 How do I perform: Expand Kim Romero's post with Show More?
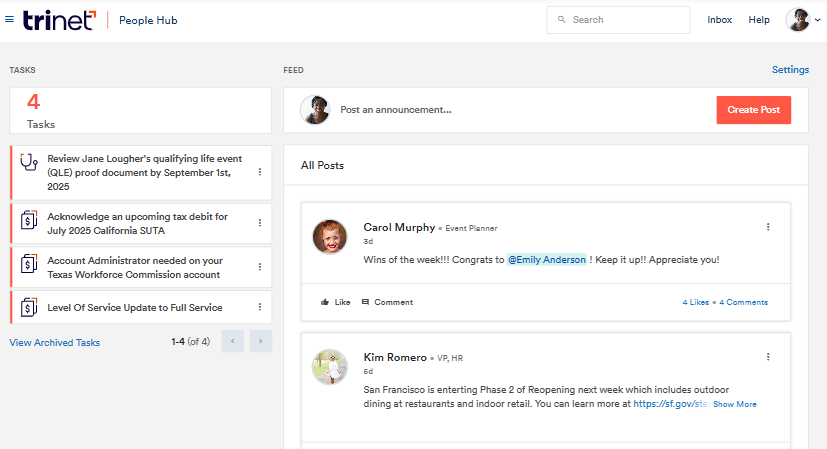click(735, 404)
